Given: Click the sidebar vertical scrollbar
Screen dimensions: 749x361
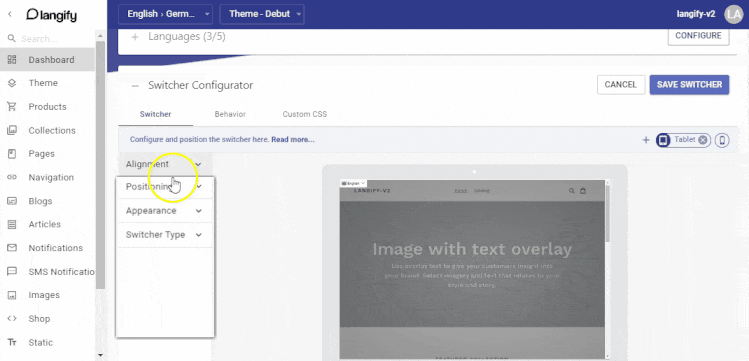Looking at the screenshot, I should pos(100,165).
